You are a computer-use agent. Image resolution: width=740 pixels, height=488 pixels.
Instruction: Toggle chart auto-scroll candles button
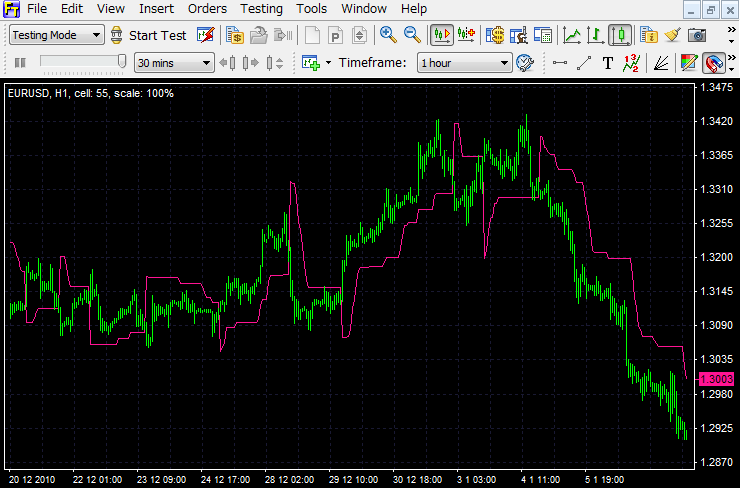[442, 35]
